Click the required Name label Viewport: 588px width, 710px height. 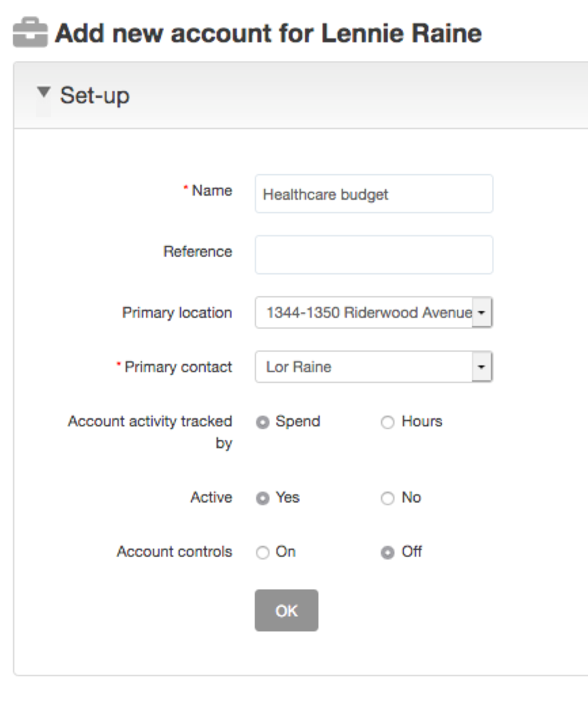click(x=211, y=191)
